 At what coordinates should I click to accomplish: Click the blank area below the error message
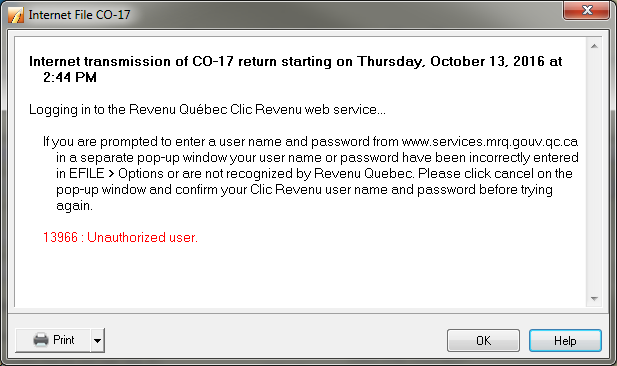[x=301, y=275]
